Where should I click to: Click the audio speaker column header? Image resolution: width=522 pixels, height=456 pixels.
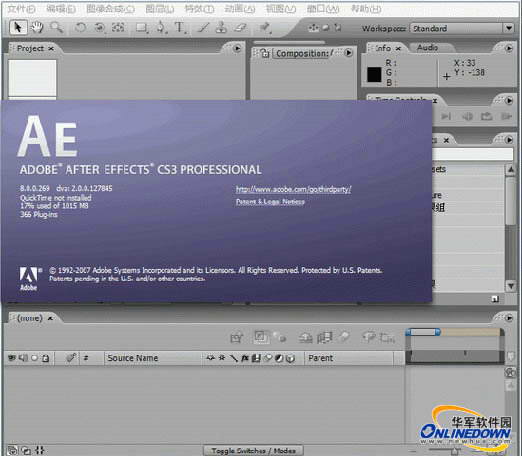(23, 358)
